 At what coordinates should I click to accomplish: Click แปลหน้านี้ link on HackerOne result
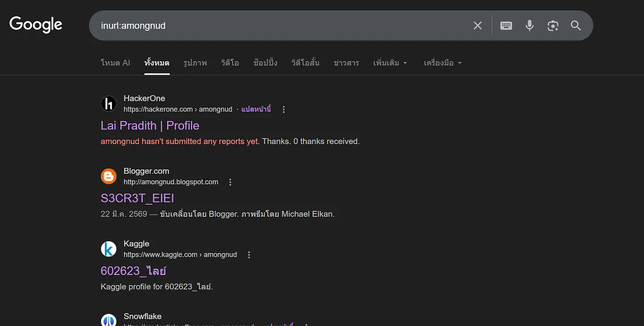point(256,110)
